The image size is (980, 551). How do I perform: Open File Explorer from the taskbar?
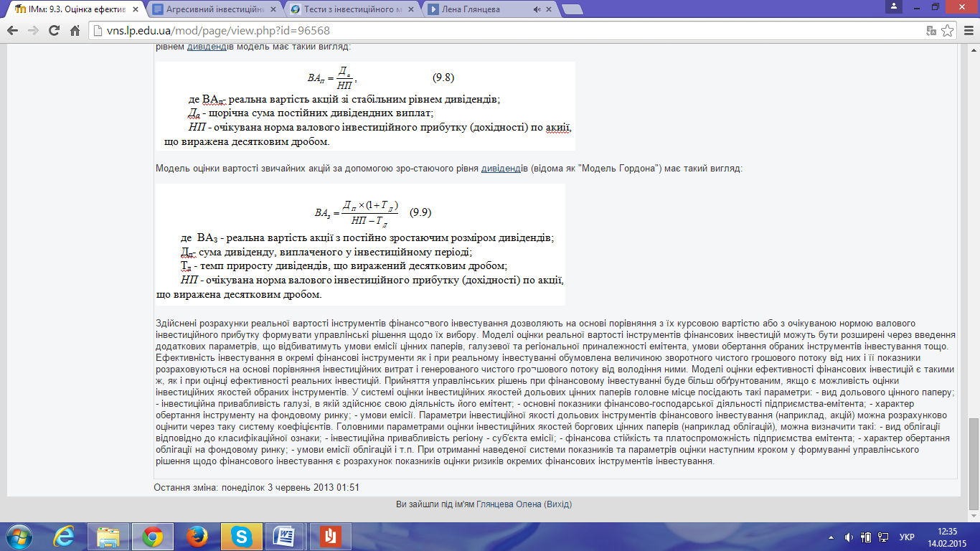coord(108,536)
